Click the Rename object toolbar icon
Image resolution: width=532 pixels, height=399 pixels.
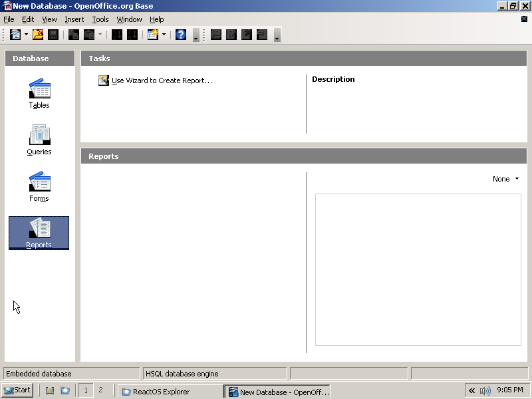(262, 35)
